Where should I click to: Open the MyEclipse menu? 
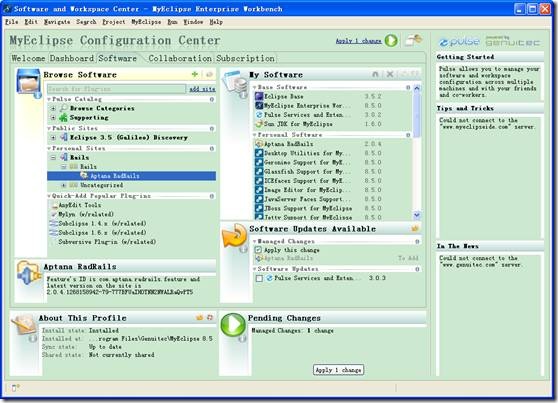[x=146, y=22]
